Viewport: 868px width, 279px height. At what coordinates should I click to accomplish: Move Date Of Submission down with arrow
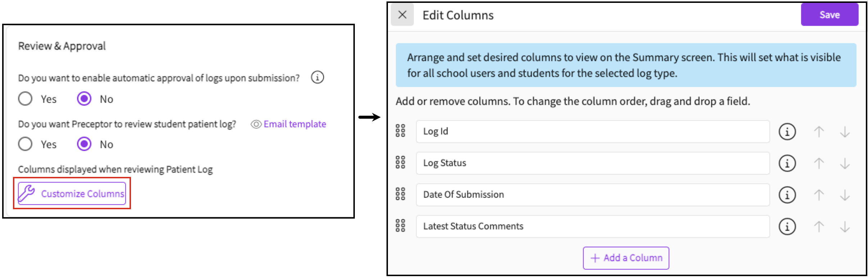(x=845, y=195)
